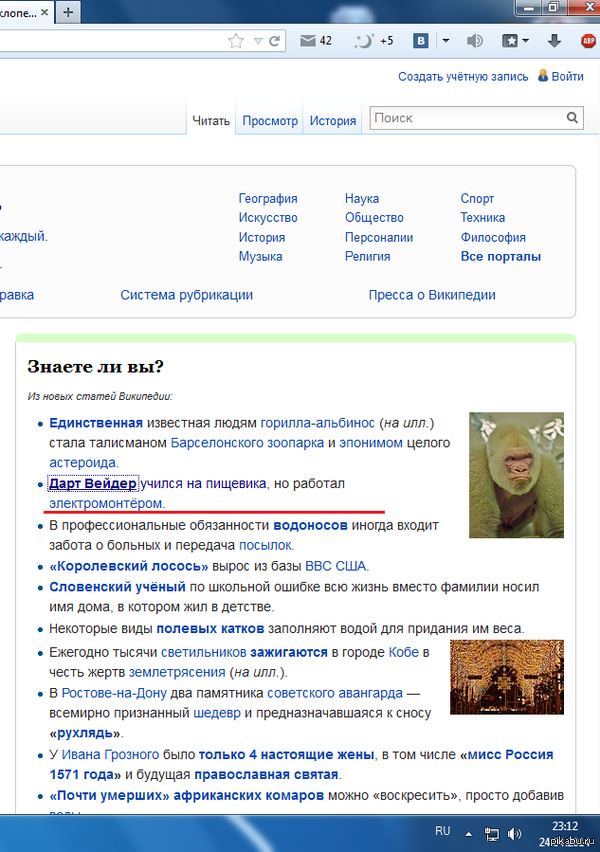Open the Кобе link
Viewport: 600px width, 852px height.
tap(403, 652)
